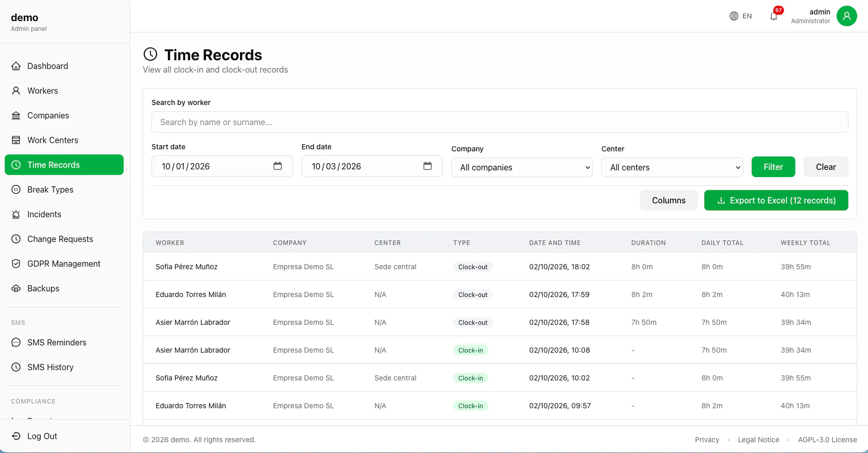The height and width of the screenshot is (453, 868).
Task: Click the Companies building icon
Action: 16,115
